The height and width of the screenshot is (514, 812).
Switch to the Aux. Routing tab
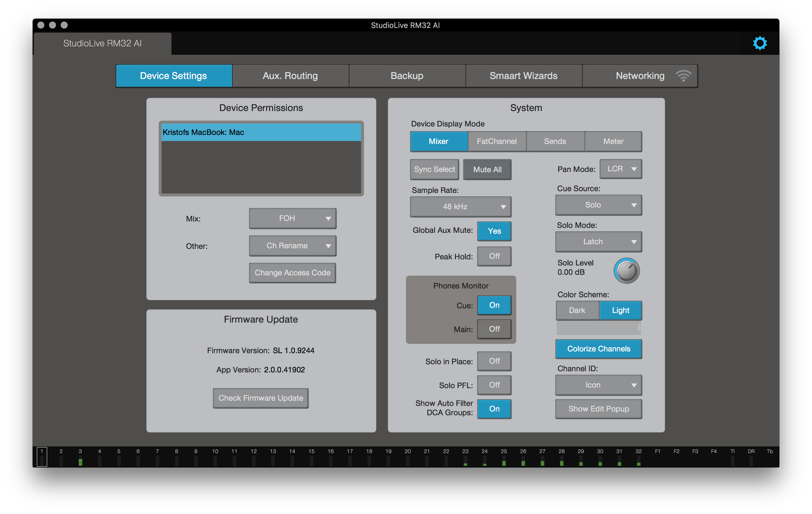(x=290, y=76)
